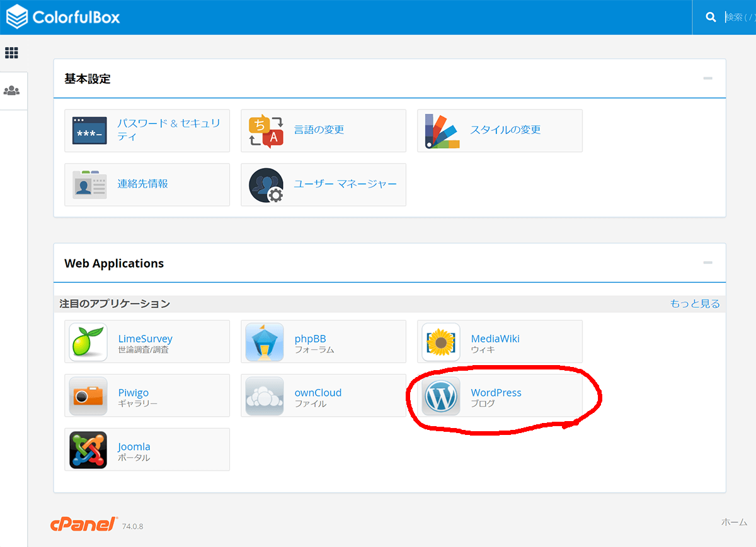Image resolution: width=756 pixels, height=547 pixels.
Task: Focus the search input field
Action: coord(740,17)
